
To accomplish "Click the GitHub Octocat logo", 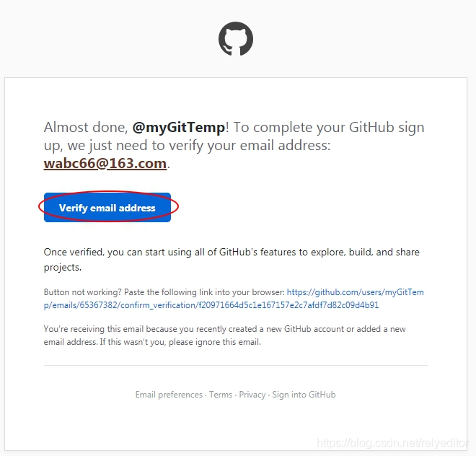I will (236, 38).
